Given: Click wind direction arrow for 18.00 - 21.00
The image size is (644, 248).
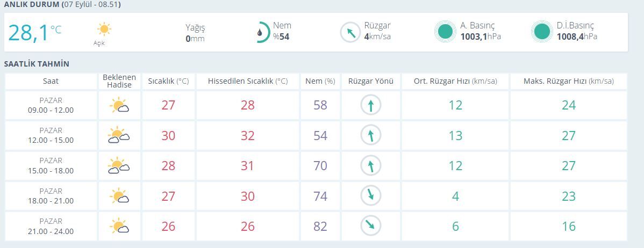Looking at the screenshot, I should (370, 196).
